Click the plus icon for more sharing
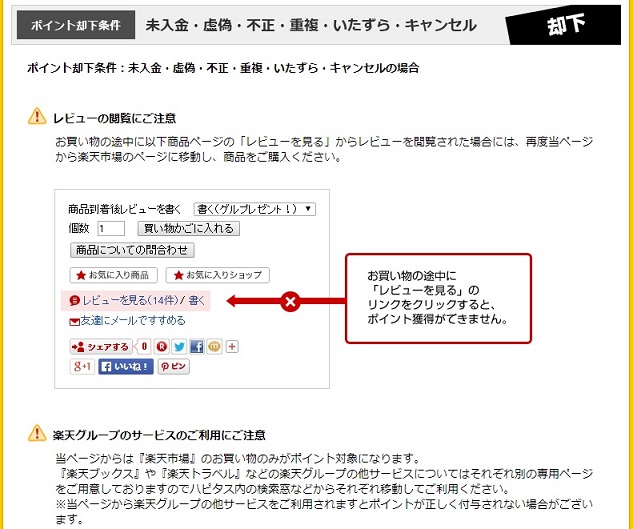Image resolution: width=633 pixels, height=529 pixels. (232, 346)
